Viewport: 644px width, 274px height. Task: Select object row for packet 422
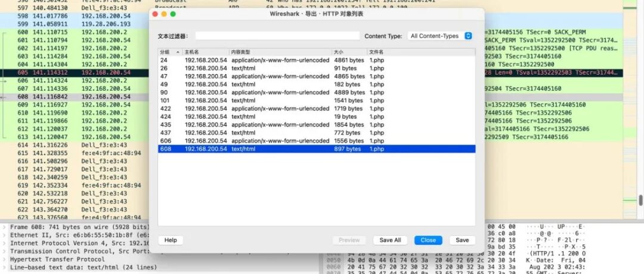[x=317, y=109]
